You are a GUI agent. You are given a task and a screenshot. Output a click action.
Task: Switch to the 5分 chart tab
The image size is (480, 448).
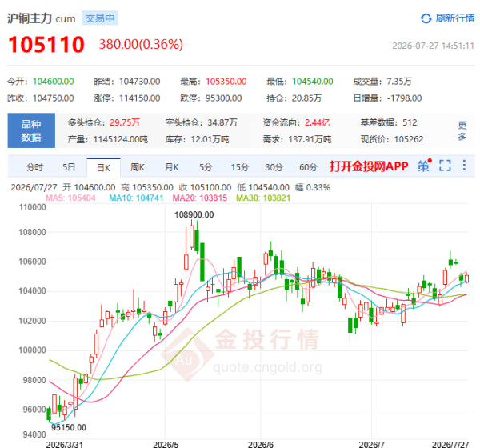point(206,167)
